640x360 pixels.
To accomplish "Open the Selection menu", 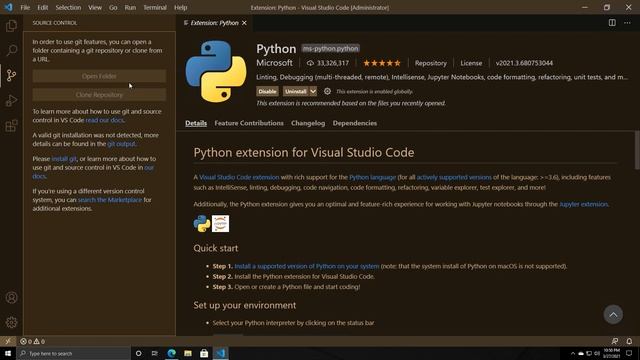I will click(68, 7).
